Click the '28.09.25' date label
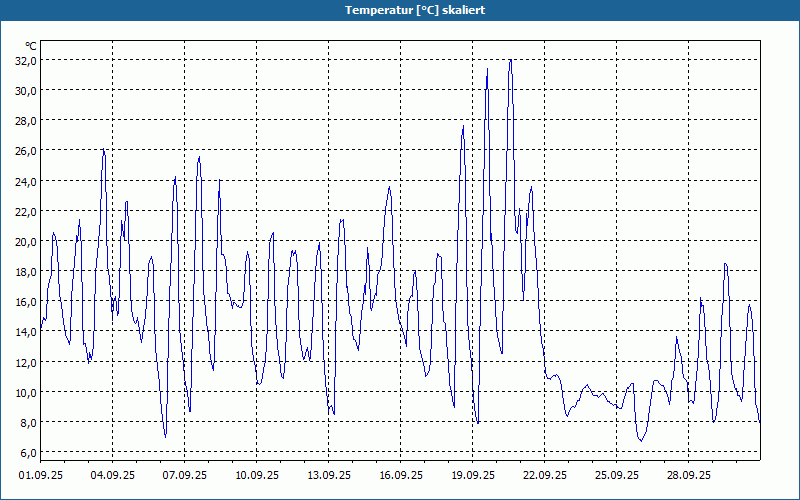800x500 pixels. (x=688, y=475)
